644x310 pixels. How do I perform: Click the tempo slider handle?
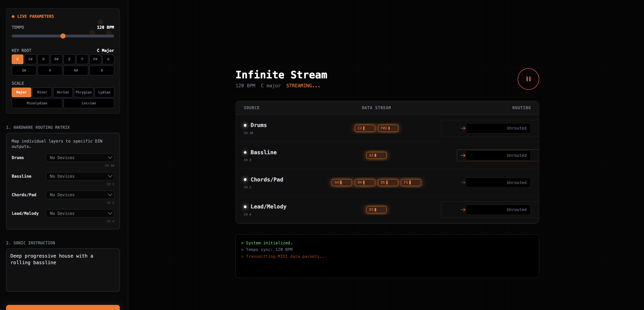(x=63, y=36)
